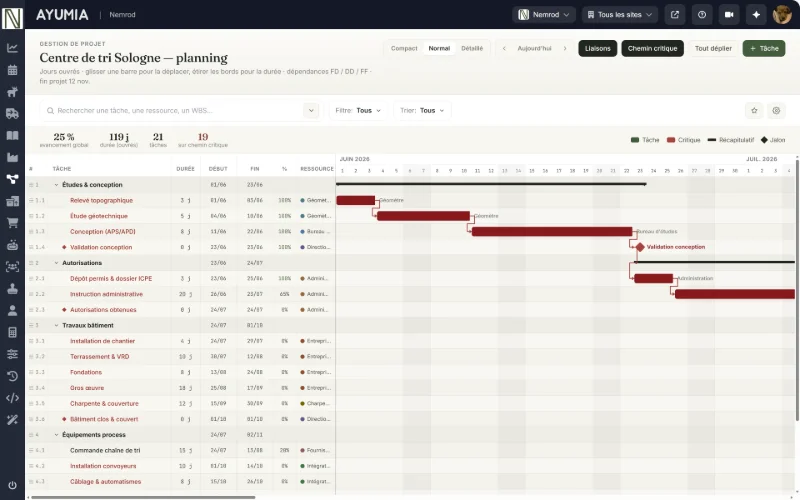Click the video camera icon
The height and width of the screenshot is (500, 800).
(x=729, y=15)
